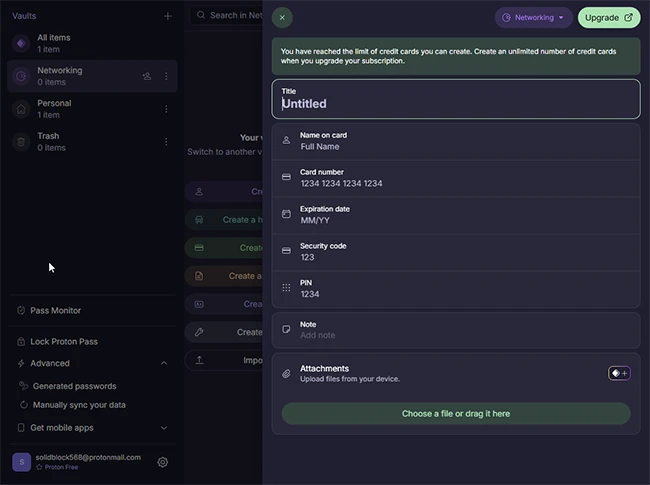The height and width of the screenshot is (485, 650).
Task: Click the attachments upgrade badge icon
Action: 619,373
